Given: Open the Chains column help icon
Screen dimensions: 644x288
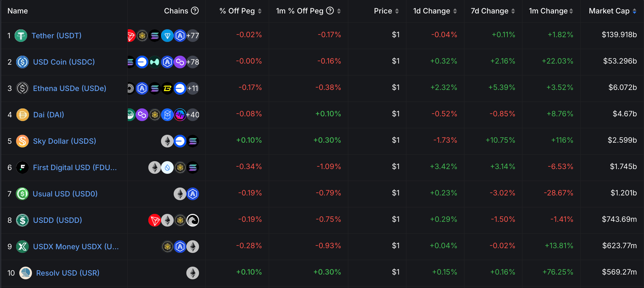Looking at the screenshot, I should pos(195,11).
